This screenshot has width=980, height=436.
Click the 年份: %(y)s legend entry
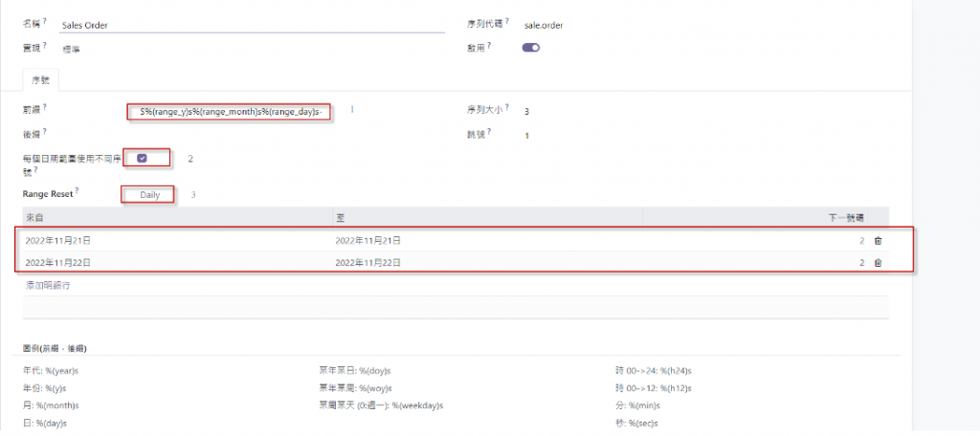[x=44, y=388]
